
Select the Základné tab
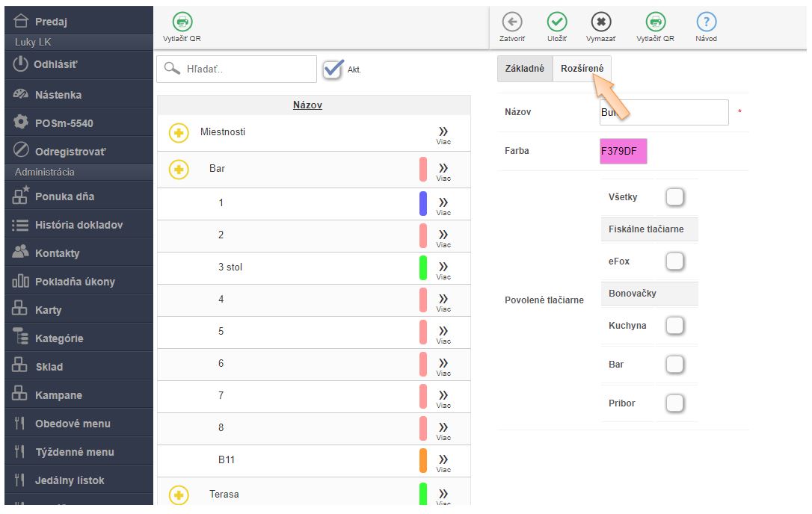click(x=525, y=69)
